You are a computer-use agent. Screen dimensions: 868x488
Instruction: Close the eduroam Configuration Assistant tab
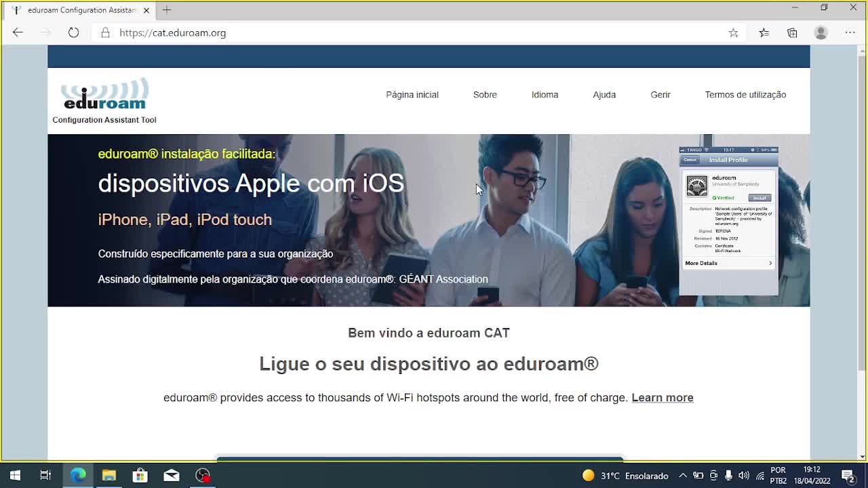click(x=146, y=10)
